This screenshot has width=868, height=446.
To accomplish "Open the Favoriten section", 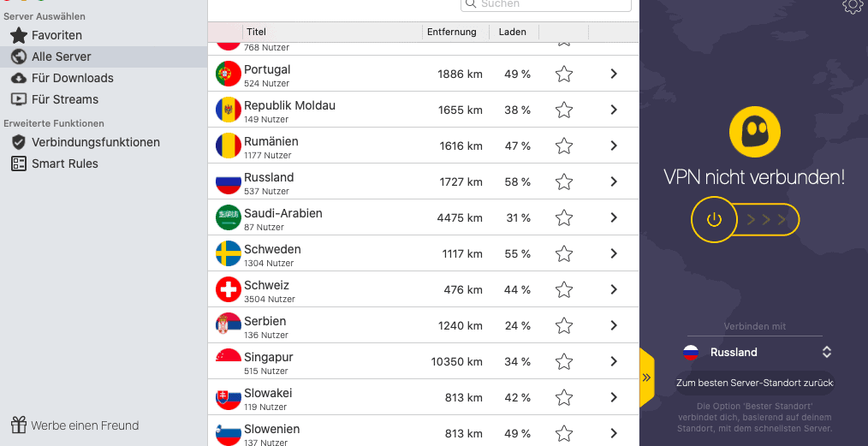I will tap(56, 35).
